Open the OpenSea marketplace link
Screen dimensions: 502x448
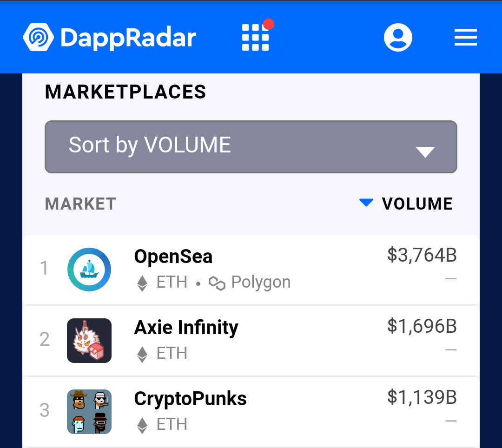tap(173, 257)
